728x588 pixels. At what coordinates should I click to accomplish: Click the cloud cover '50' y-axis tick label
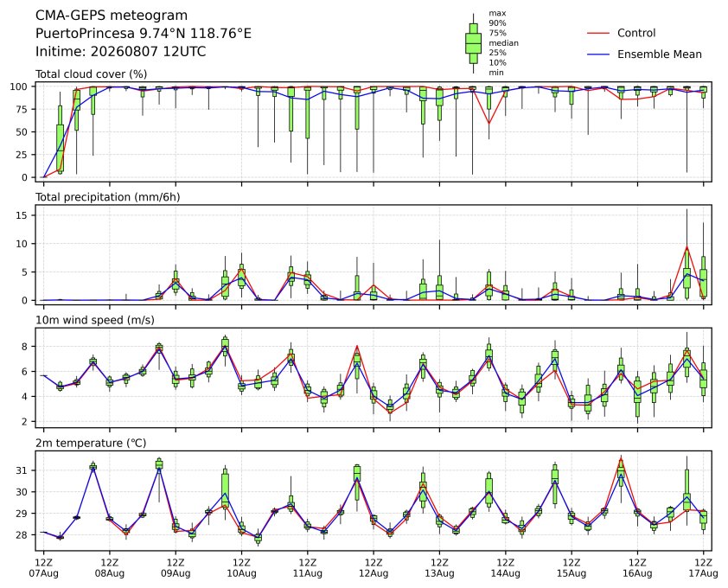tap(22, 132)
